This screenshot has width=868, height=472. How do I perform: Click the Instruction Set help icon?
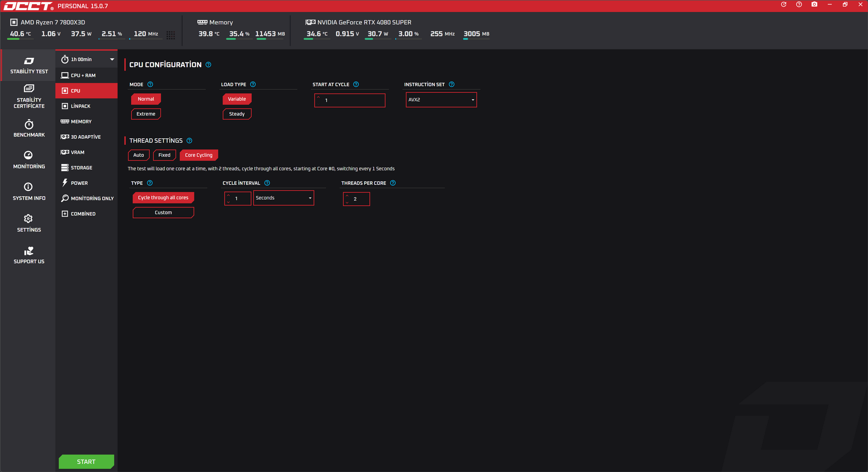(x=452, y=85)
